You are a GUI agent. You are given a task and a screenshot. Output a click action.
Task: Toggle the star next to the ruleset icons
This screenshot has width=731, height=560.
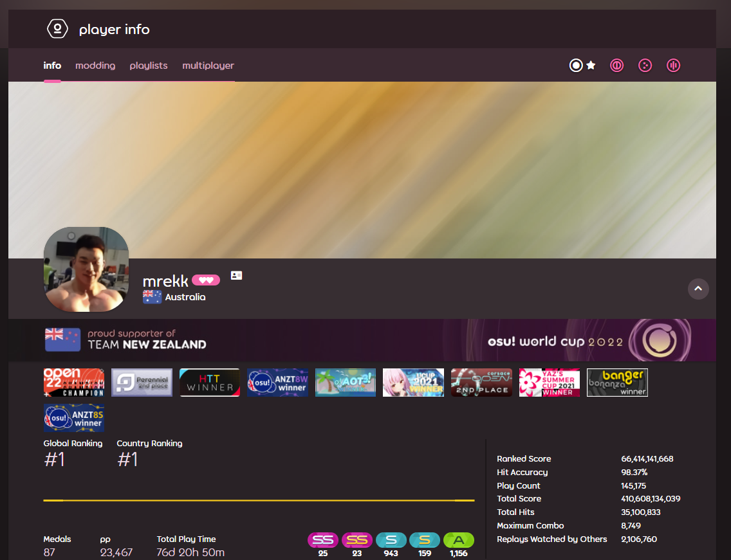tap(589, 64)
